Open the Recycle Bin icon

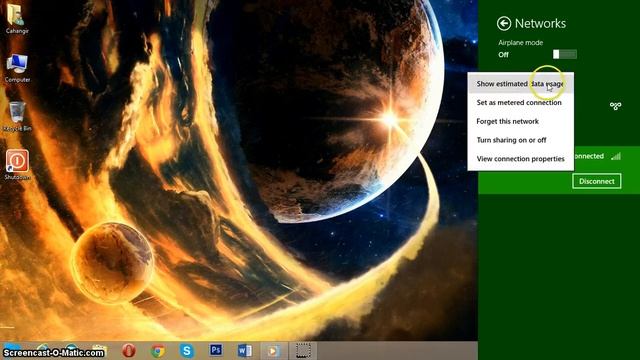[17, 117]
